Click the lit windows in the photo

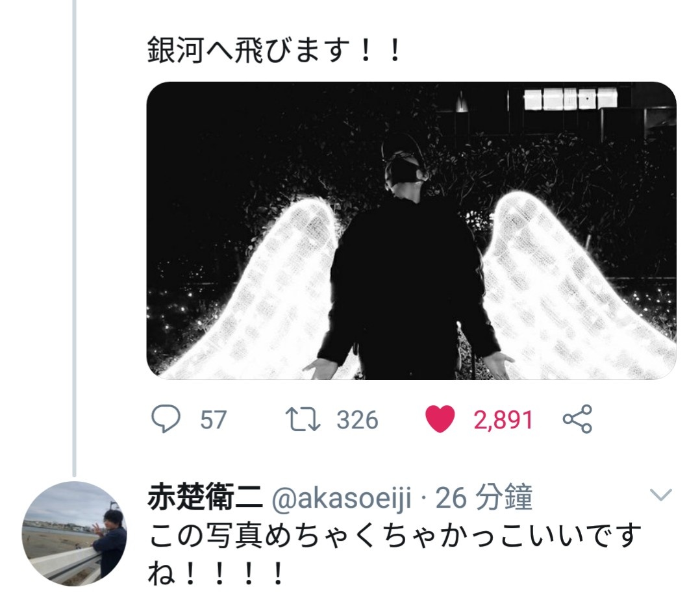point(570,99)
